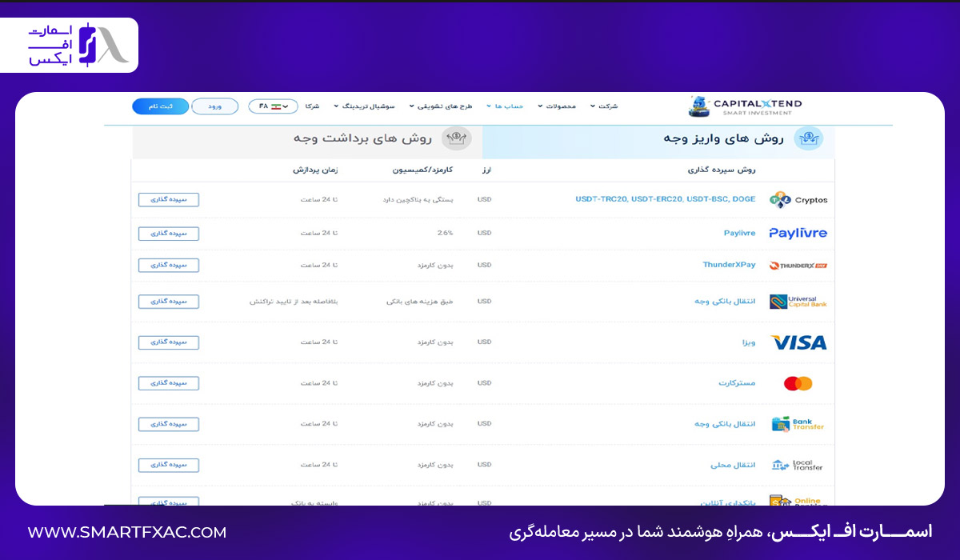
Task: Expand the حساب ها menu
Action: (x=505, y=106)
